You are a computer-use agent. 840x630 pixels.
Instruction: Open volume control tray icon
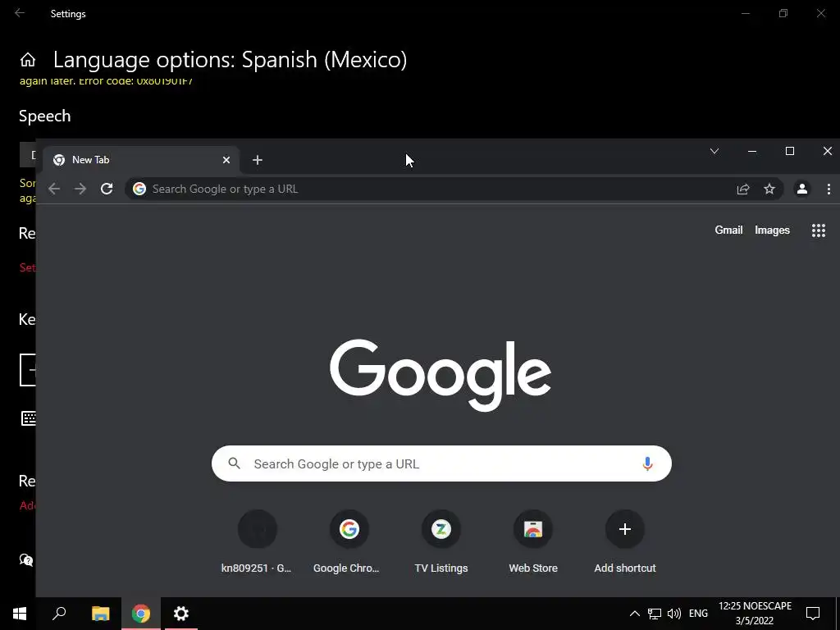674,614
